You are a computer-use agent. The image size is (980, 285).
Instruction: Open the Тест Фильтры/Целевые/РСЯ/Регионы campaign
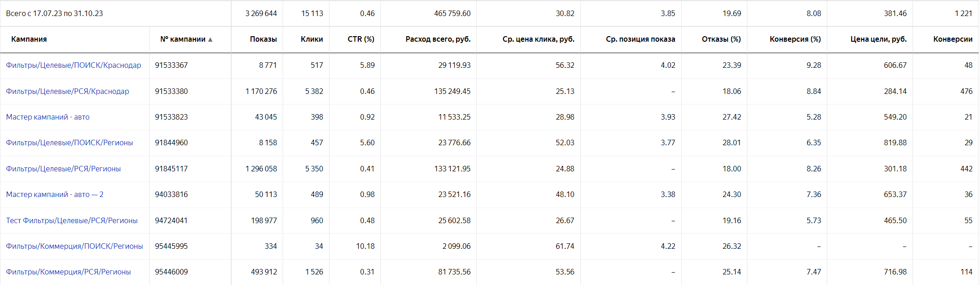coord(72,221)
